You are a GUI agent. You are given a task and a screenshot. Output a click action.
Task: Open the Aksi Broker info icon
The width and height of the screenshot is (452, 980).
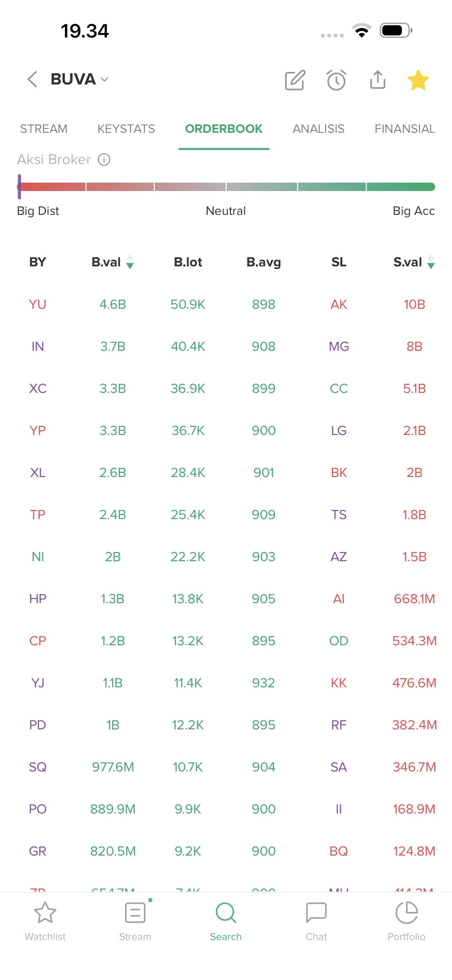click(x=104, y=159)
